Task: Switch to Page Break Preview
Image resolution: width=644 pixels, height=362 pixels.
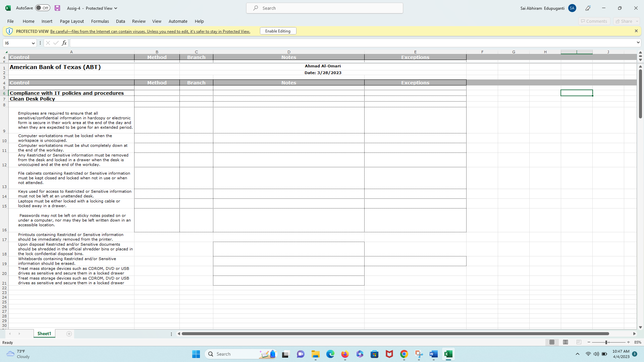Action: [x=579, y=342]
